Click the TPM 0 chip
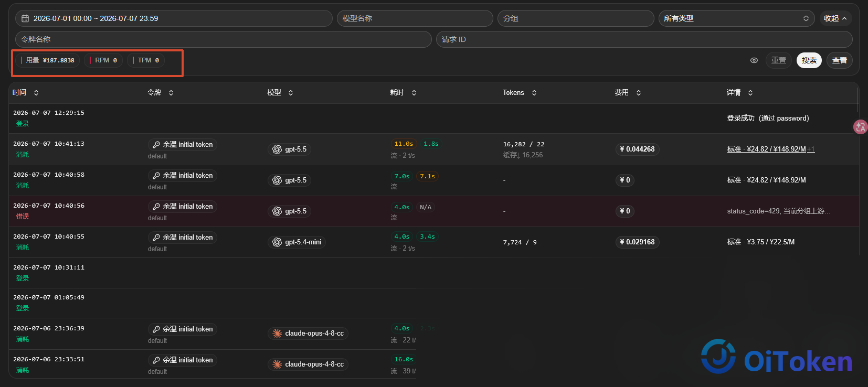This screenshot has width=868, height=387. [146, 60]
